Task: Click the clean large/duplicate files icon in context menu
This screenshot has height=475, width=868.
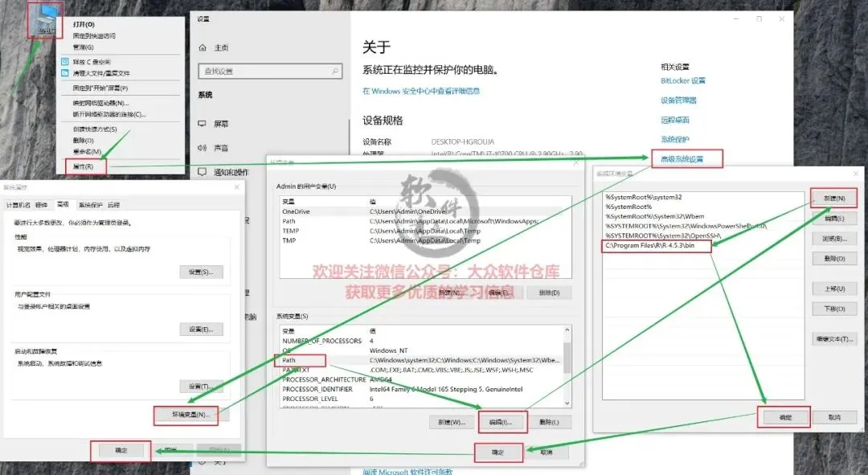Action: [65, 73]
